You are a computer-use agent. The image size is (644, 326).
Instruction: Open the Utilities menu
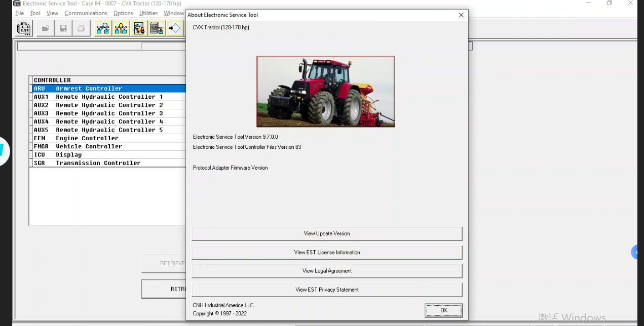click(x=148, y=13)
